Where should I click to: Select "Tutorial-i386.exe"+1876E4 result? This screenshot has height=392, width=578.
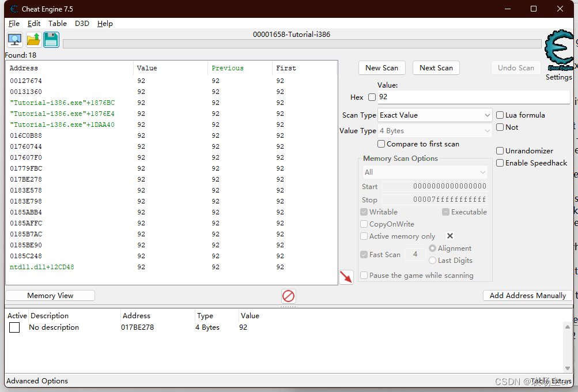(62, 114)
